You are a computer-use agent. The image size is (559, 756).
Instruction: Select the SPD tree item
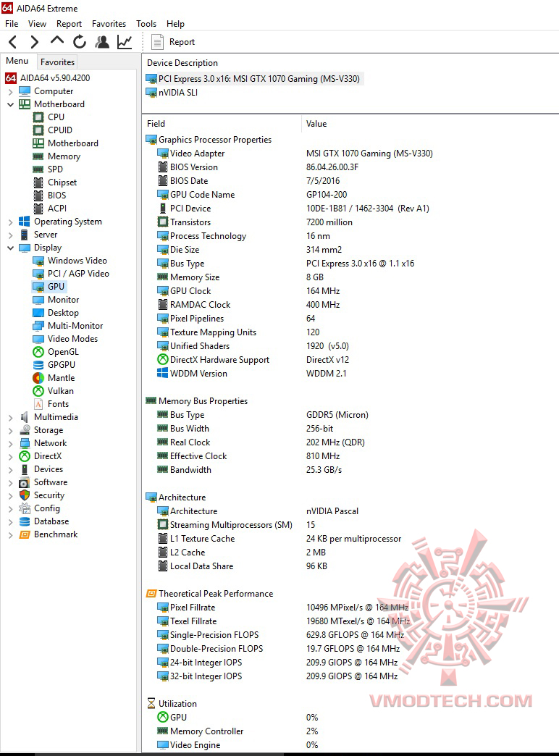[x=48, y=169]
